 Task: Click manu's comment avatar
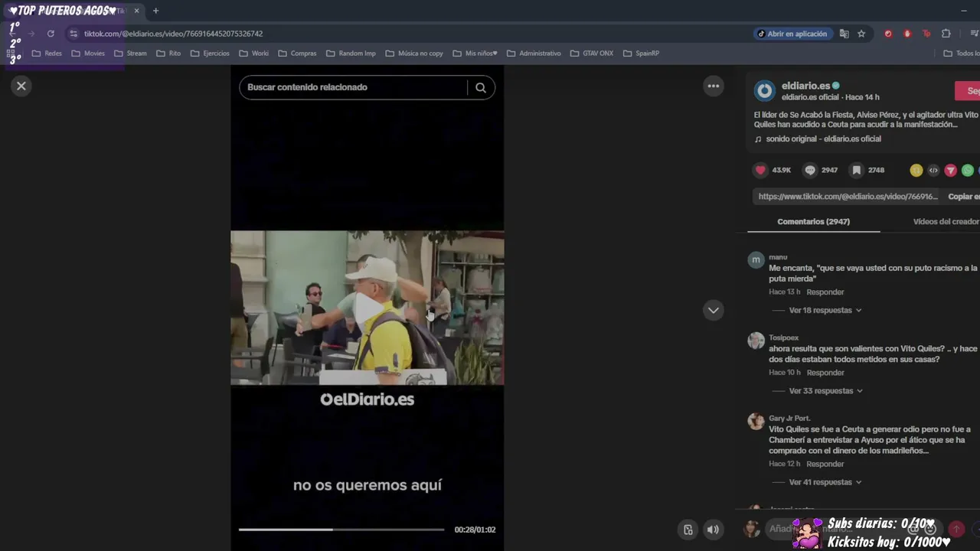(x=756, y=260)
